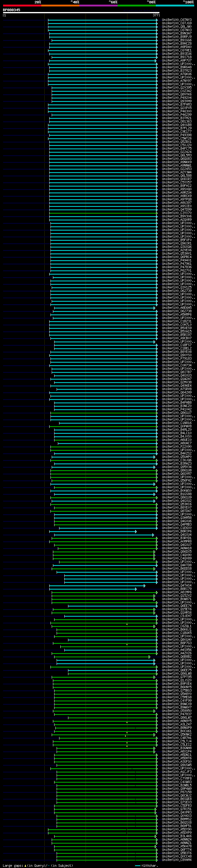Select the UniRef100_P62701 label
Image resolution: width=197 pixels, height=868 pixels.
click(177, 271)
